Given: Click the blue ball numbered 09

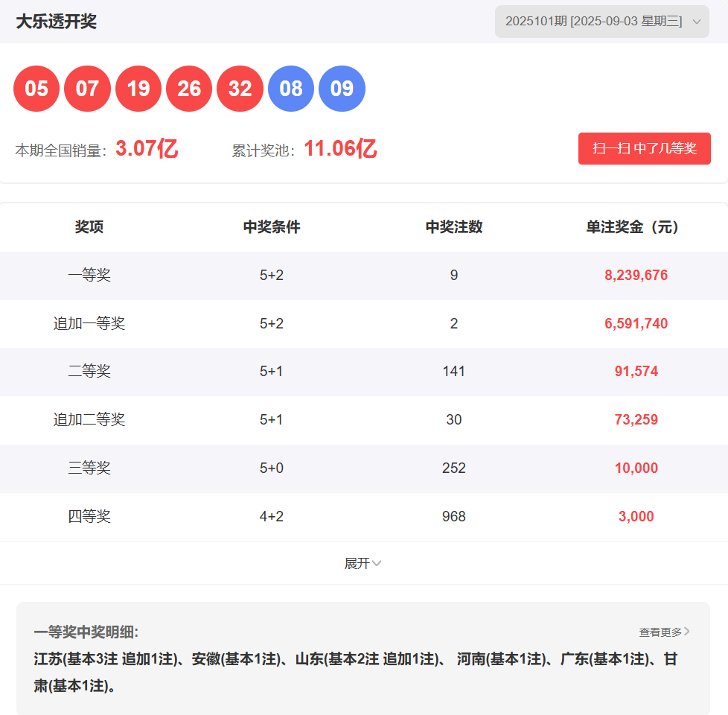Looking at the screenshot, I should [x=342, y=89].
